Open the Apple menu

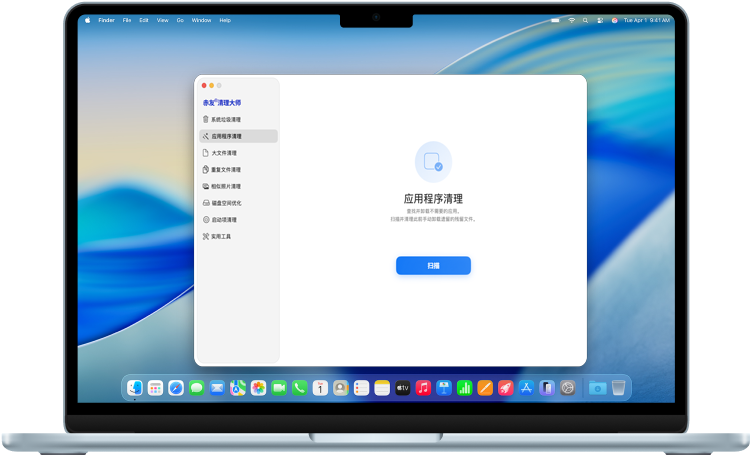(x=87, y=20)
